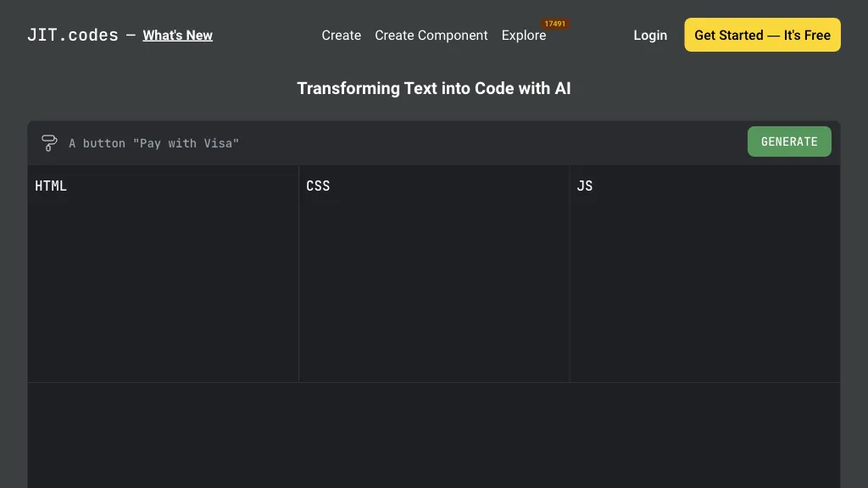Select Create Component in the navigation

coord(431,35)
